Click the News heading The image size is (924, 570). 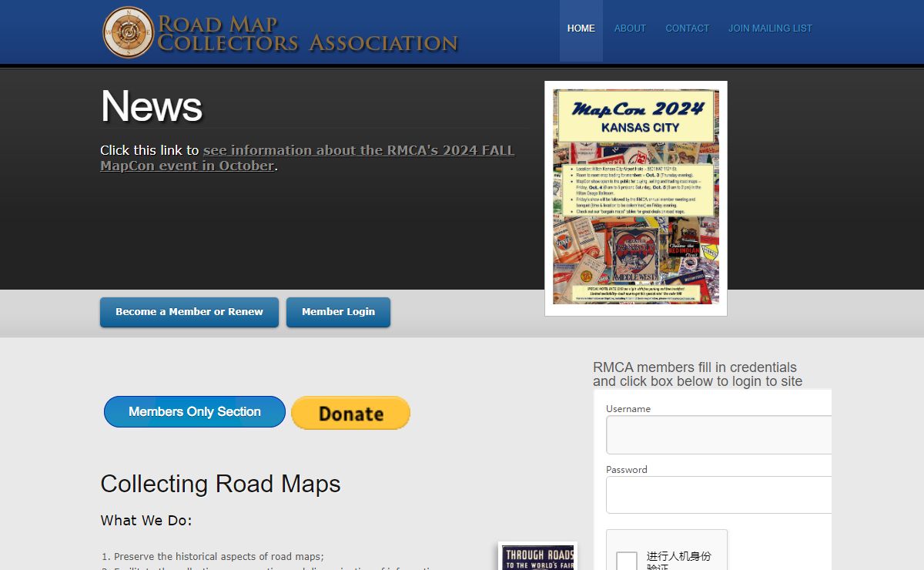point(152,106)
